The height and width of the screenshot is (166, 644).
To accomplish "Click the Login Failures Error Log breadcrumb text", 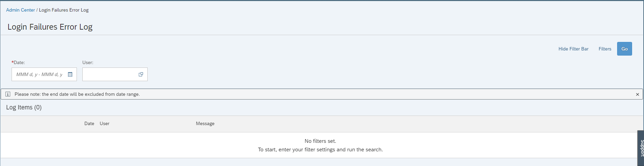I will tap(64, 10).
